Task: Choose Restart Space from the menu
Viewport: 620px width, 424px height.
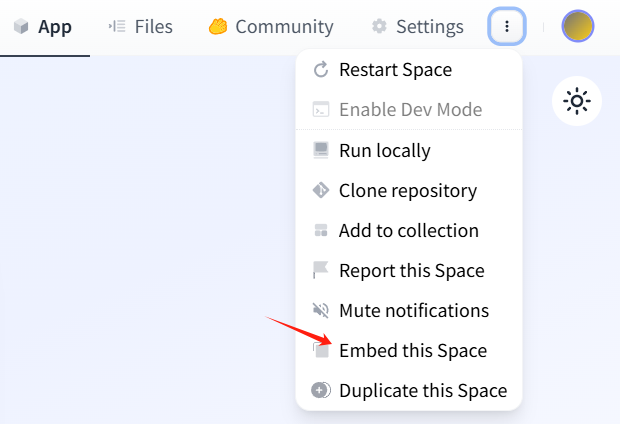Action: (x=395, y=70)
